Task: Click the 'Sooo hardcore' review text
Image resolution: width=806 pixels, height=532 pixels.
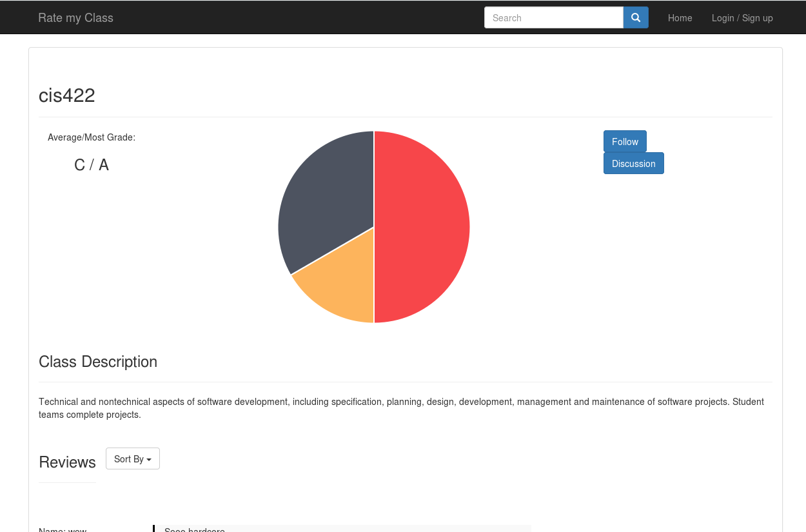Action: pyautogui.click(x=195, y=530)
